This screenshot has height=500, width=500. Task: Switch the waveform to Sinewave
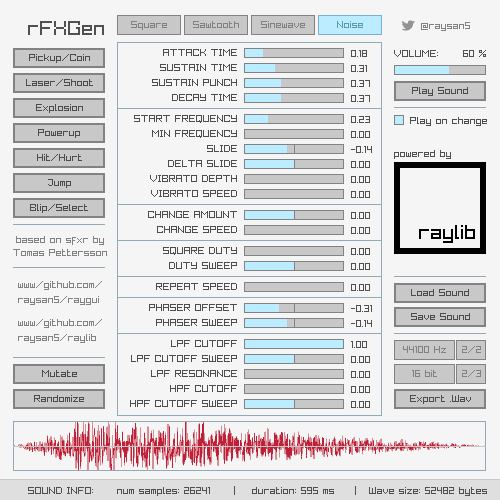click(x=283, y=25)
